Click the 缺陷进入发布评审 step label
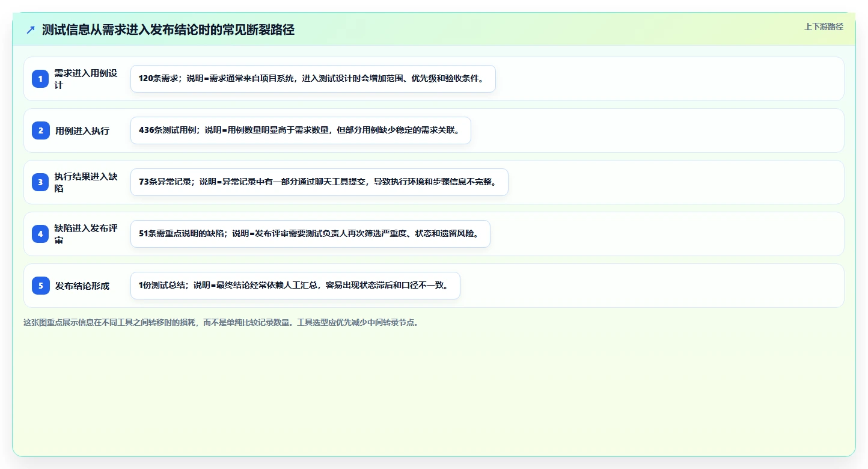868x469 pixels. point(86,234)
